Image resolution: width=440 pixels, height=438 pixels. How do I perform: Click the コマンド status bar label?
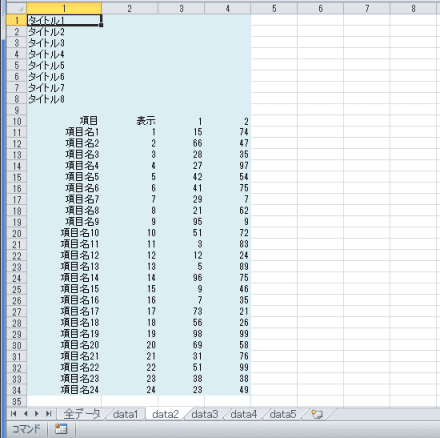(x=26, y=429)
